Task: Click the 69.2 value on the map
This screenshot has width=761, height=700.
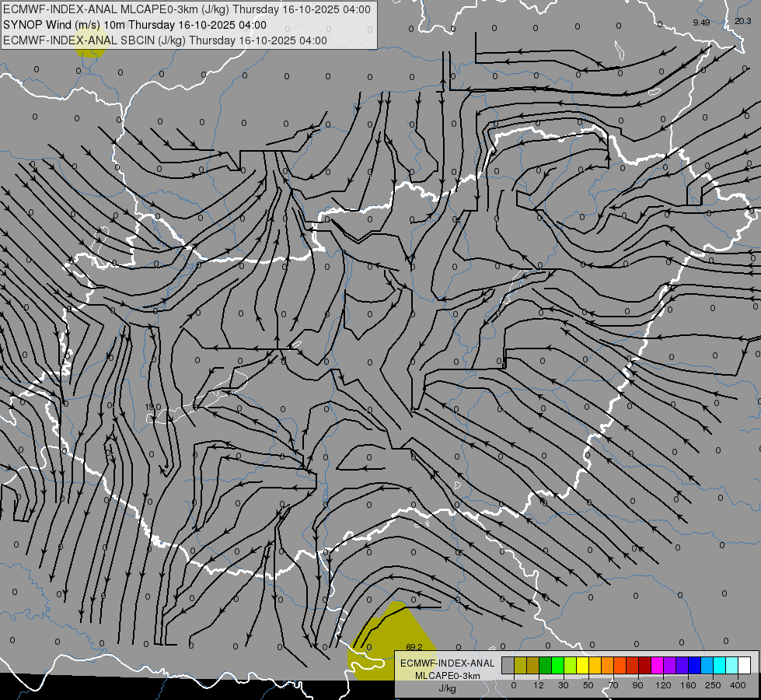Action: tap(414, 647)
